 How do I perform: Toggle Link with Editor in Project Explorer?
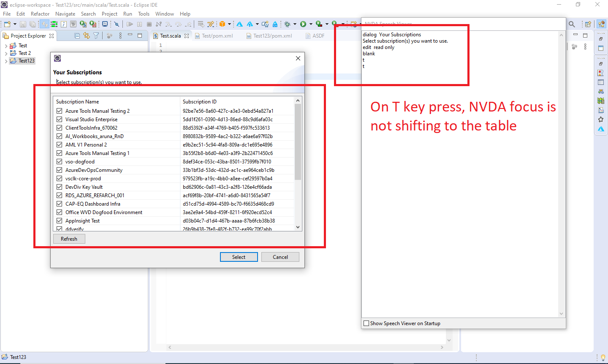(87, 35)
